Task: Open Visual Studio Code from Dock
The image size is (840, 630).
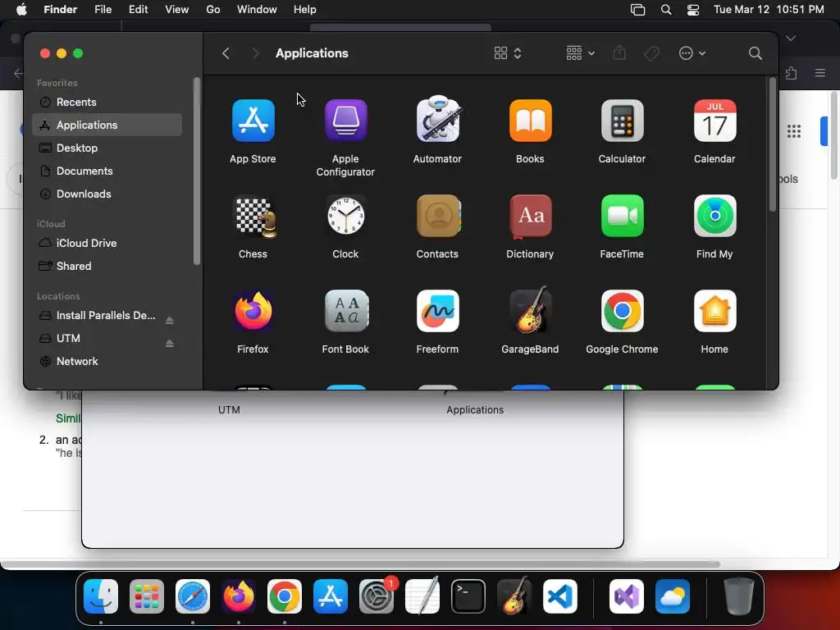Action: pos(559,596)
